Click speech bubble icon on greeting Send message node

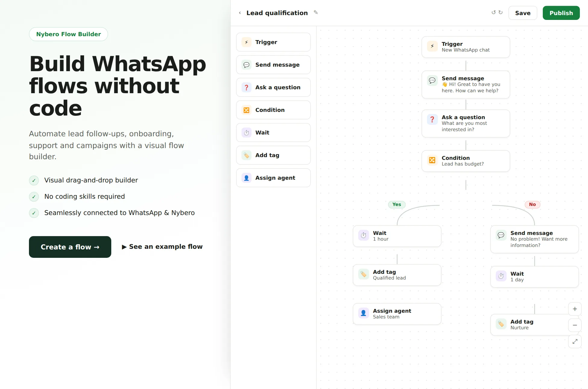(432, 81)
